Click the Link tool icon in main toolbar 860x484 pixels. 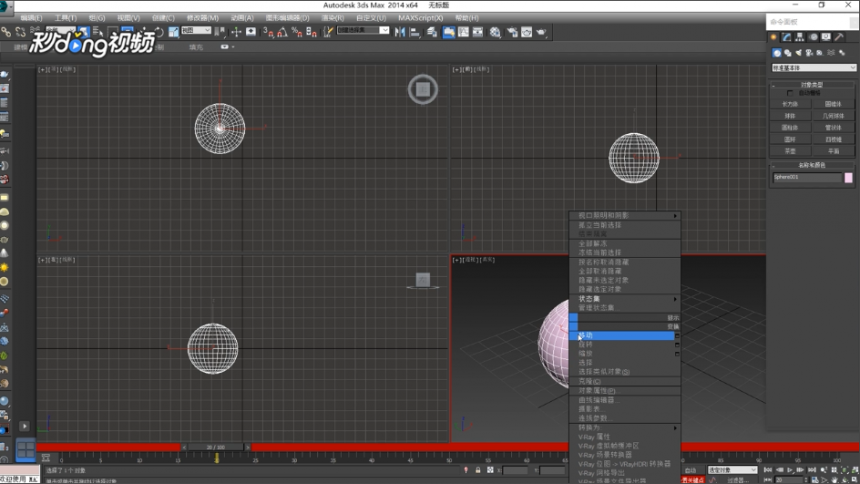(6, 32)
